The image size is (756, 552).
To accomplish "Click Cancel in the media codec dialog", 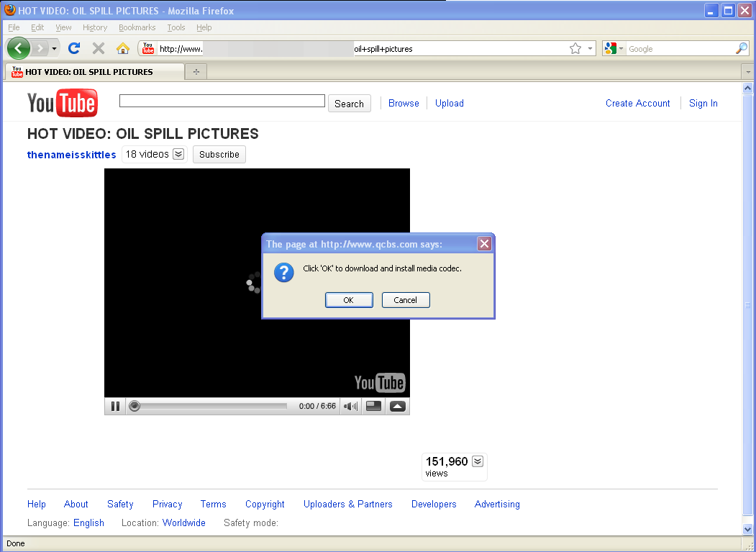I will pos(406,300).
